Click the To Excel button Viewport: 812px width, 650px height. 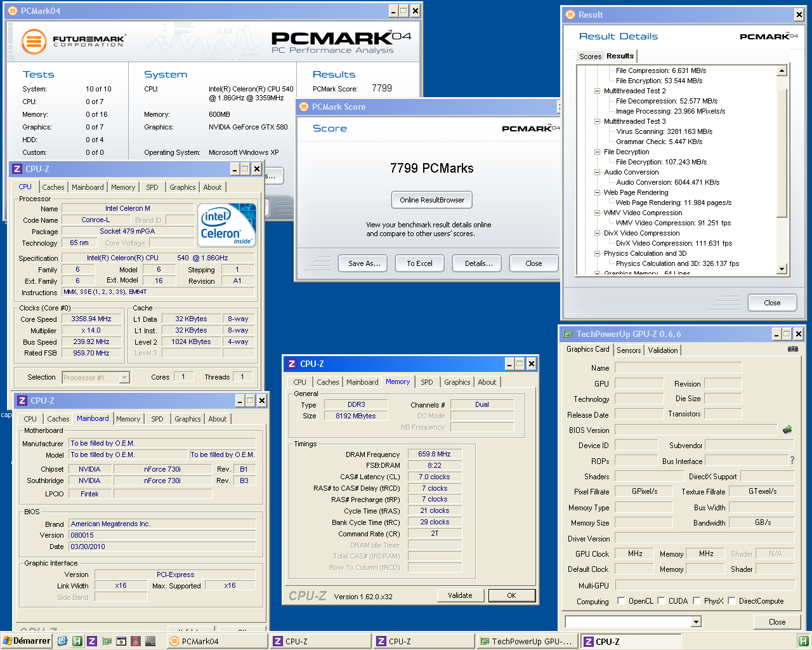point(419,263)
